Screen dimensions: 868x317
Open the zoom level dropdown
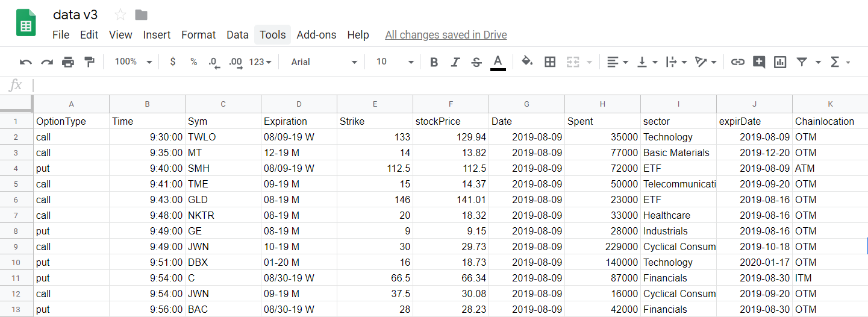[x=133, y=61]
